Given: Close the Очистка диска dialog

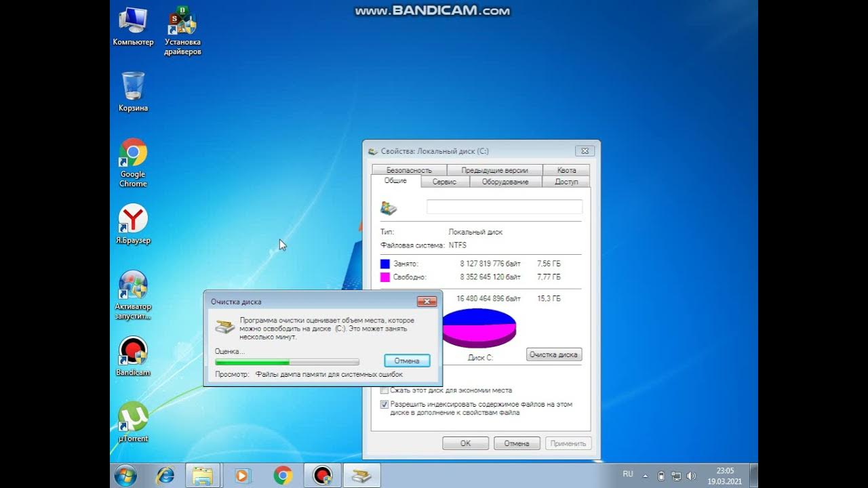Looking at the screenshot, I should coord(427,301).
